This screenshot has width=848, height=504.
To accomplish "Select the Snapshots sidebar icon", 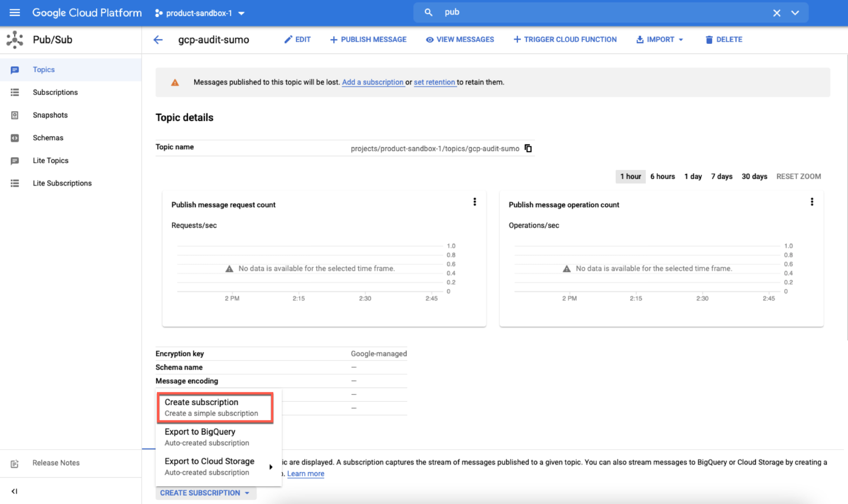I will click(15, 115).
